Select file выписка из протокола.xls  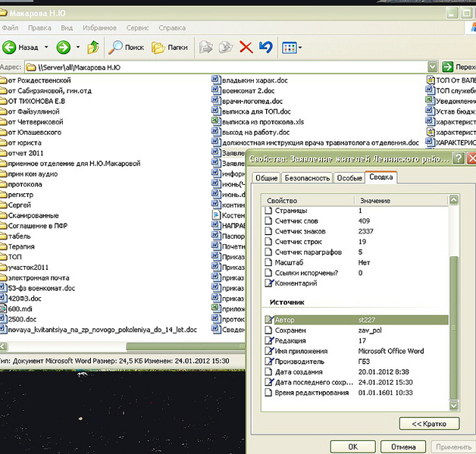258,122
